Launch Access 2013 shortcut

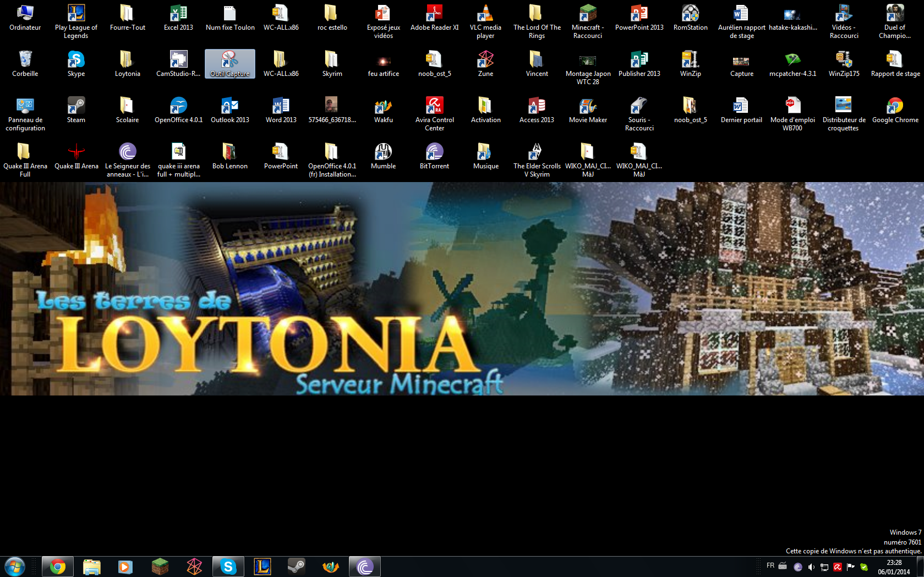click(537, 110)
